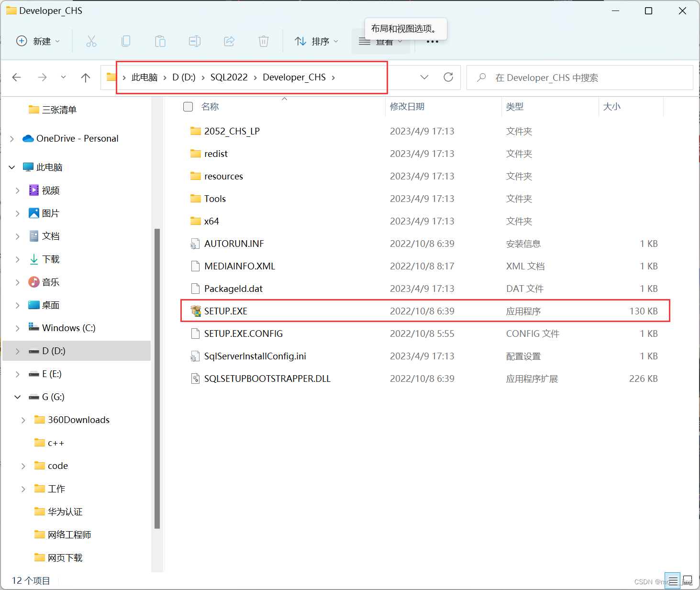Click the Share icon in toolbar

tap(229, 41)
